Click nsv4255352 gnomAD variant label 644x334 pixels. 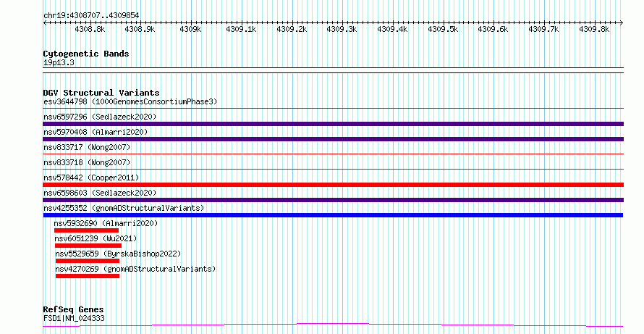pyautogui.click(x=124, y=208)
